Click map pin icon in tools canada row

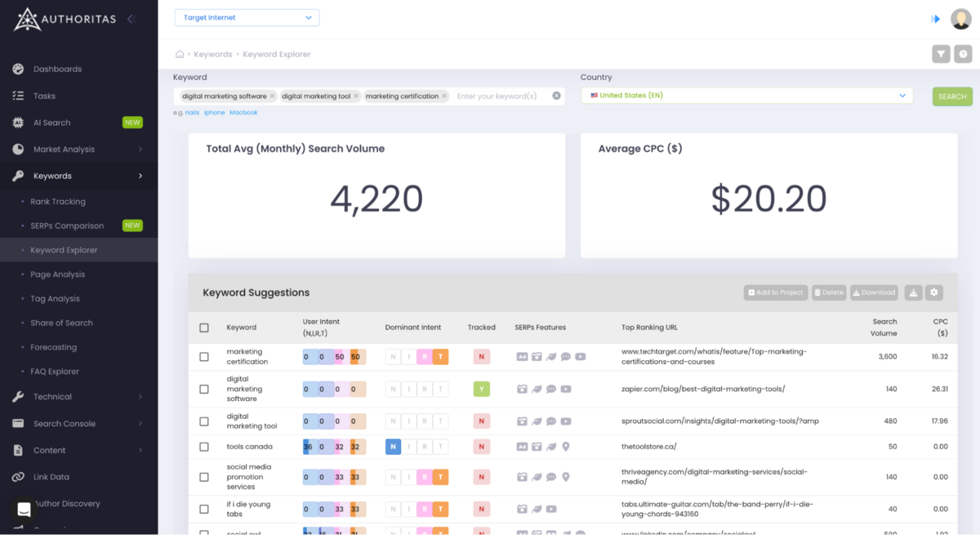(x=566, y=447)
